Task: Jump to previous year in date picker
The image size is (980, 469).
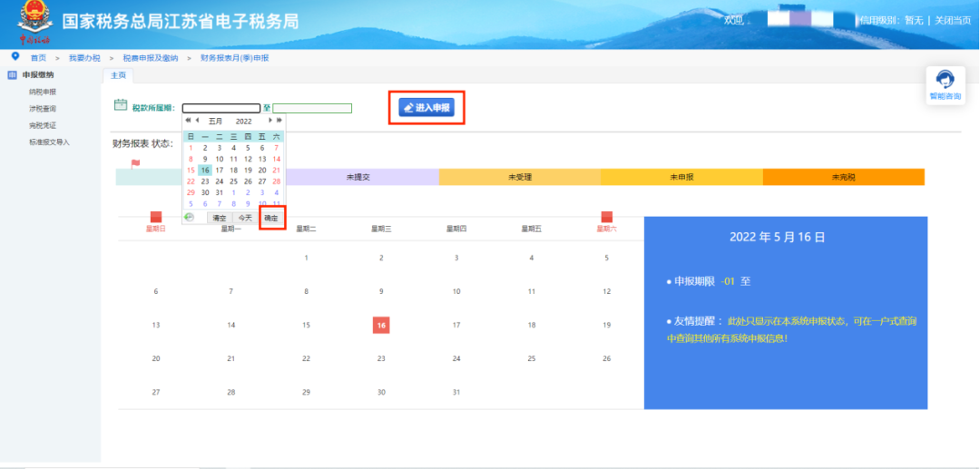Action: click(188, 120)
